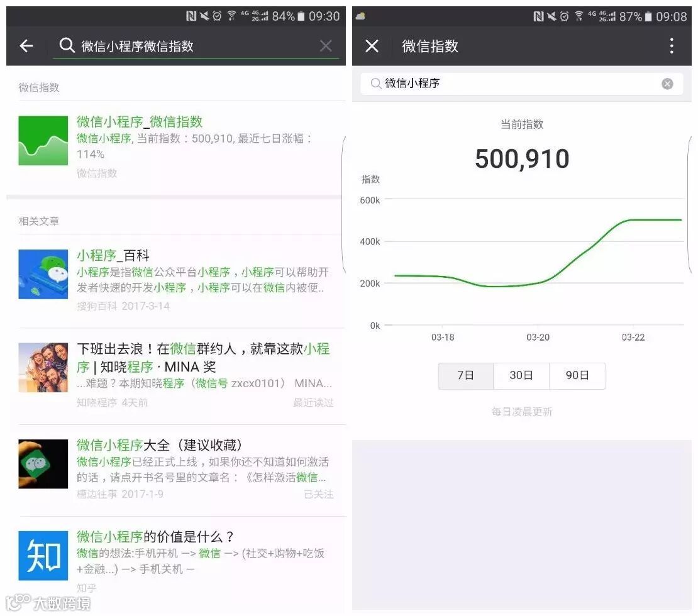This screenshot has width=698, height=616.
Task: Clear the 微信小程序 keyword with round X
Action: [667, 84]
